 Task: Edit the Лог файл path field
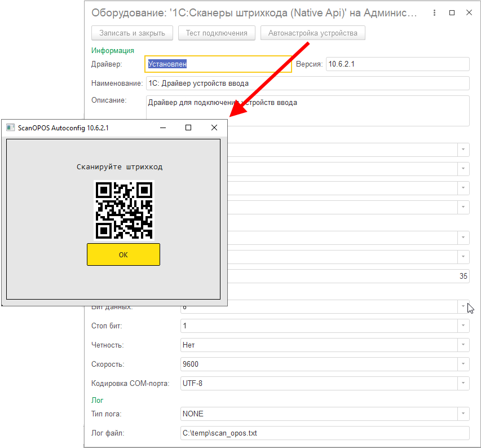point(325,433)
